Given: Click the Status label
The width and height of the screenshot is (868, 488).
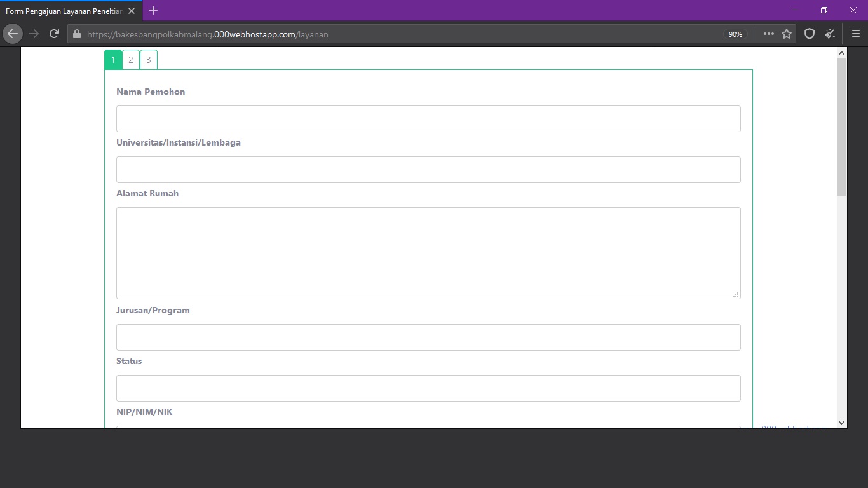Looking at the screenshot, I should coord(129,361).
